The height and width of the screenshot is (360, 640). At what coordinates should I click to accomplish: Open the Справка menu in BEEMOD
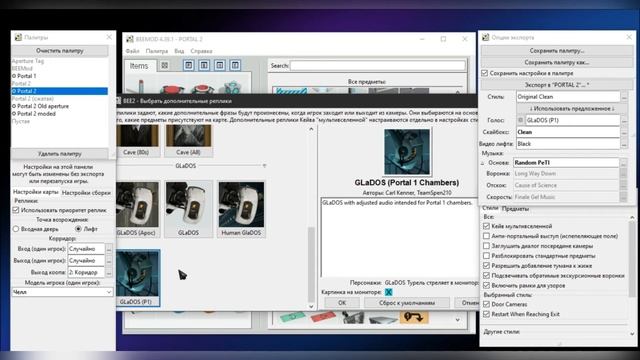(x=201, y=51)
